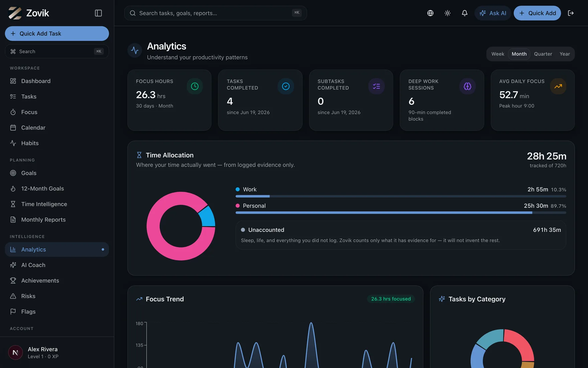Click the Work progress bar
588x368 pixels.
click(x=401, y=196)
